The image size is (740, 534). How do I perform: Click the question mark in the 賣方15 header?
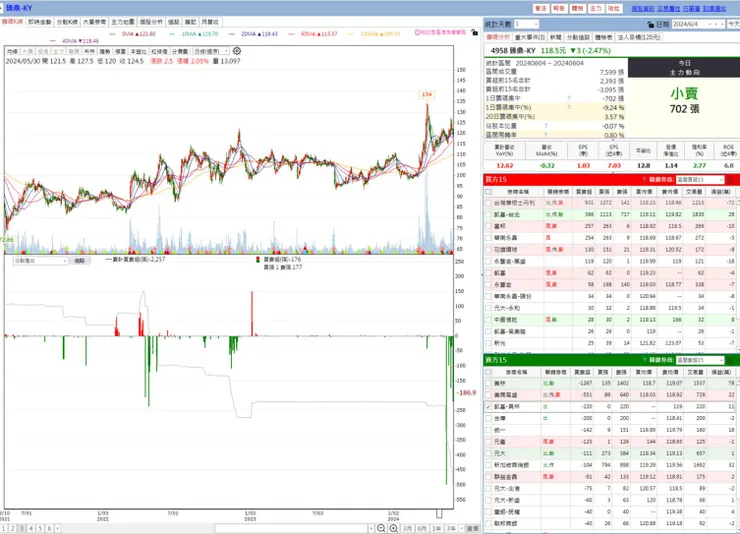click(x=644, y=360)
